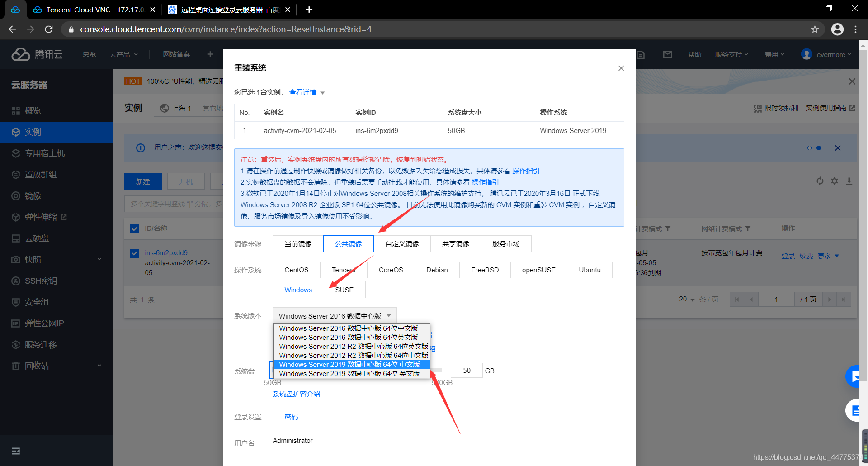Image resolution: width=868 pixels, height=466 pixels.
Task: Select 自定义镜像 image source
Action: tap(402, 243)
